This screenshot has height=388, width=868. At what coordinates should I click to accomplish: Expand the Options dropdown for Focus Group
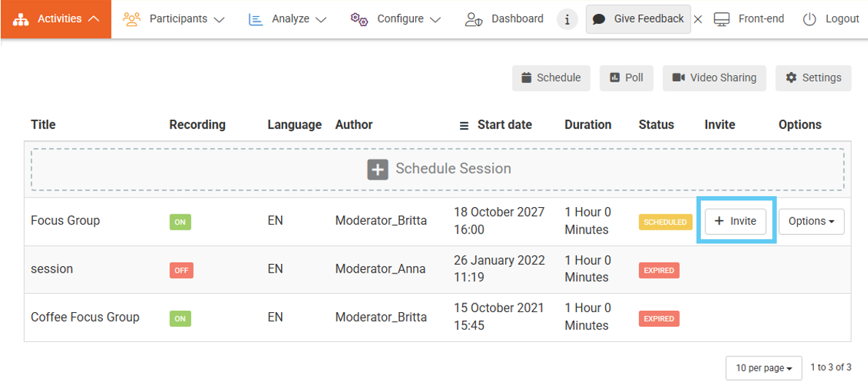coord(811,222)
